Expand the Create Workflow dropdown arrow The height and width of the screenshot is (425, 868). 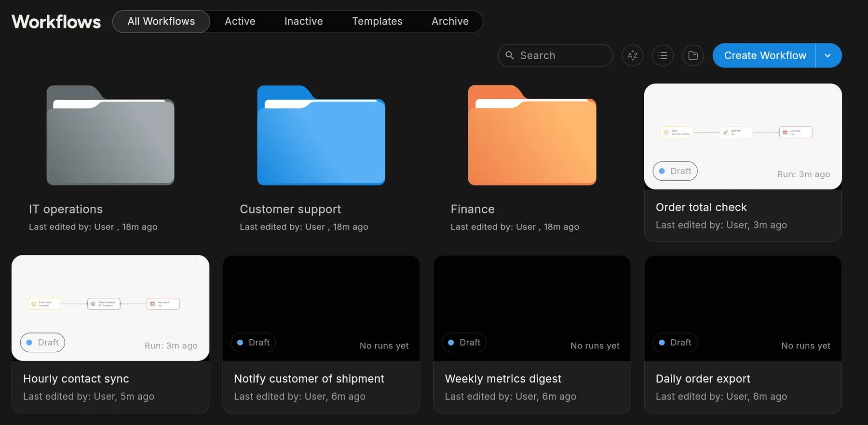click(828, 55)
